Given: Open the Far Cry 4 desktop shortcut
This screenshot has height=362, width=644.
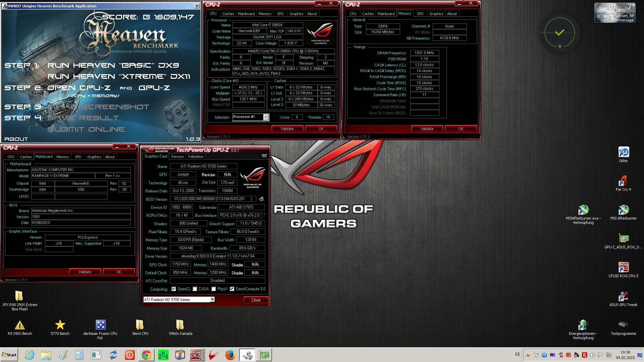Looking at the screenshot, I should click(x=624, y=183).
